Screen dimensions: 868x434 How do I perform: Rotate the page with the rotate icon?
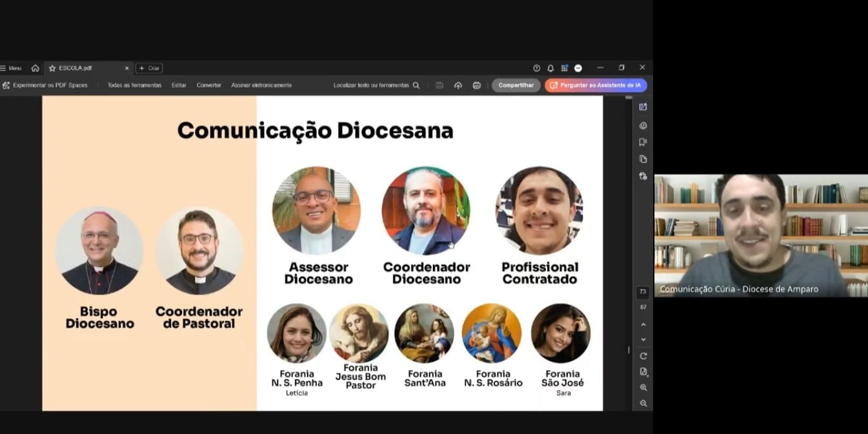coord(643,356)
